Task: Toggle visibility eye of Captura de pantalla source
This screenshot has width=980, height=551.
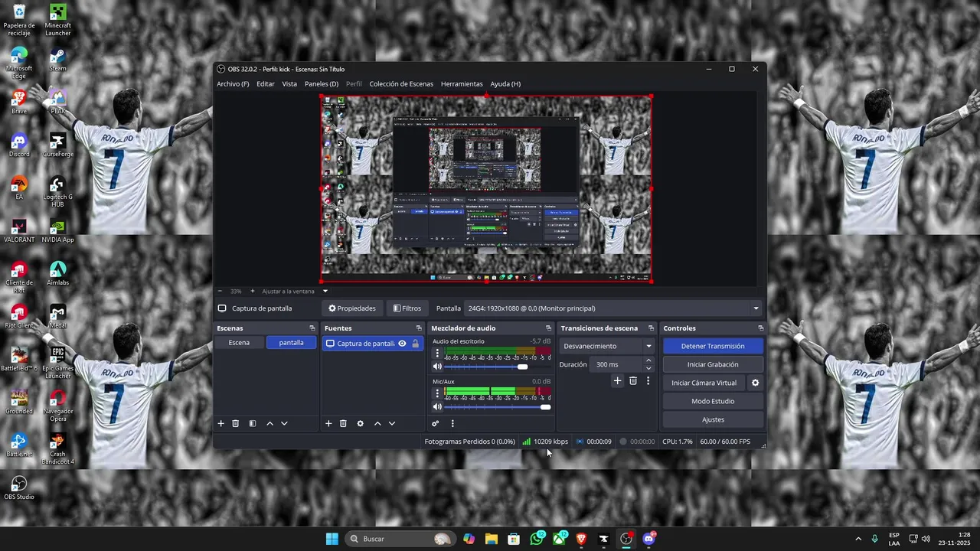Action: [402, 344]
